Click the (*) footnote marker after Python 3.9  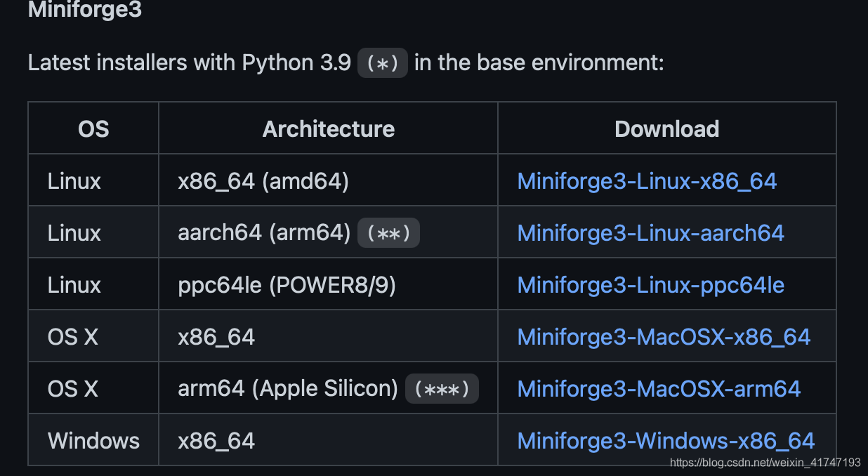coord(383,63)
